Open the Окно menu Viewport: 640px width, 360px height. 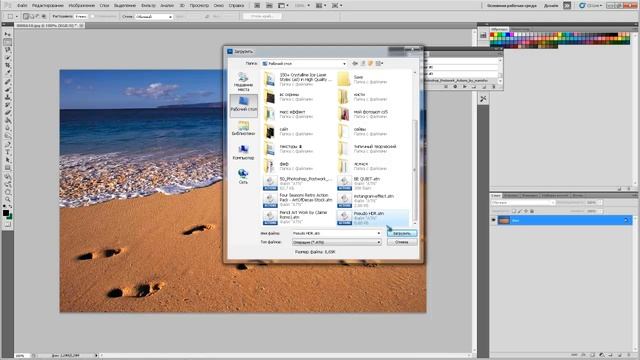(x=218, y=6)
